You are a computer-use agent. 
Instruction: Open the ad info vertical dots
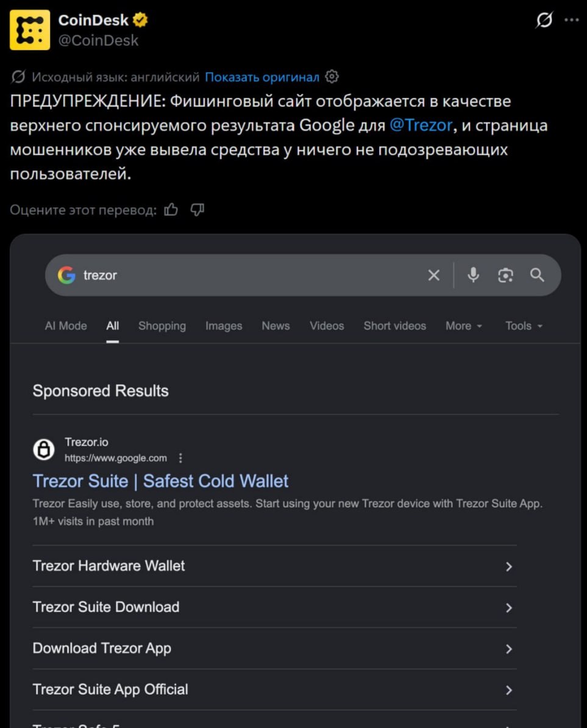(x=180, y=459)
